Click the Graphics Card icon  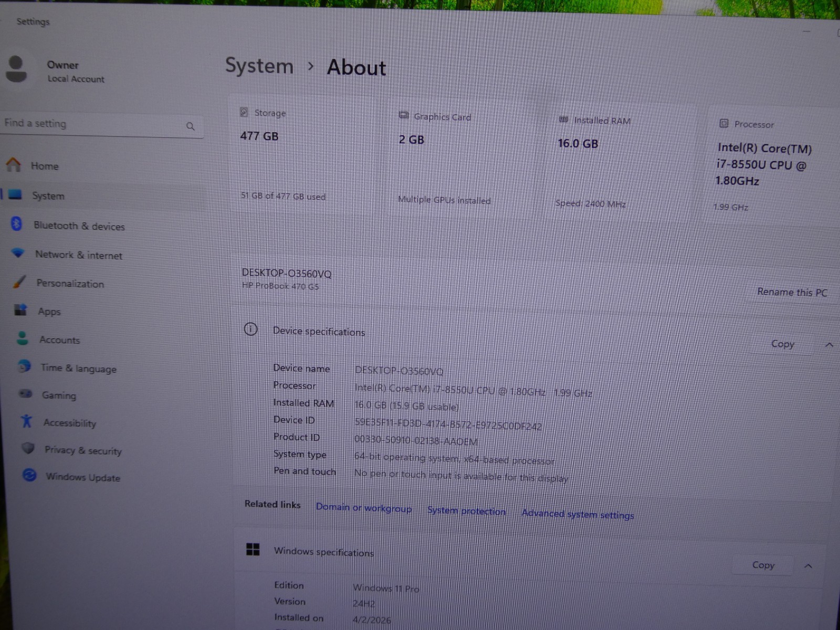coord(403,115)
